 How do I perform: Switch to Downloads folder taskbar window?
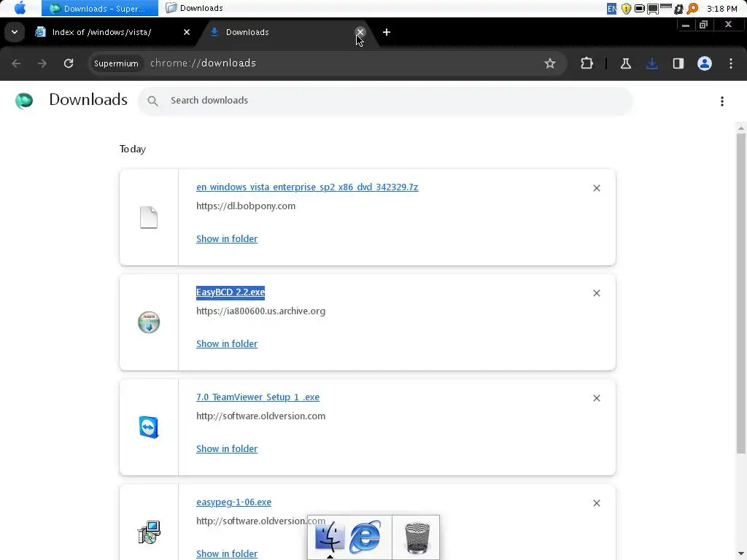tap(196, 8)
